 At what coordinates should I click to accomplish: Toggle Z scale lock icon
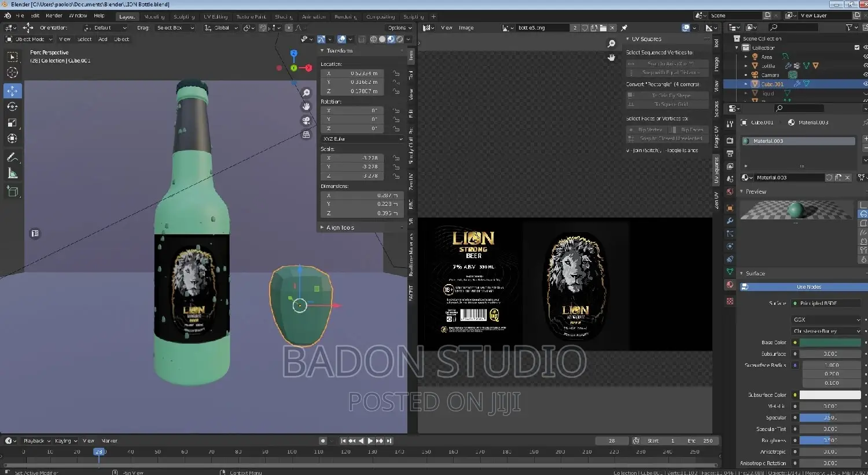point(396,175)
